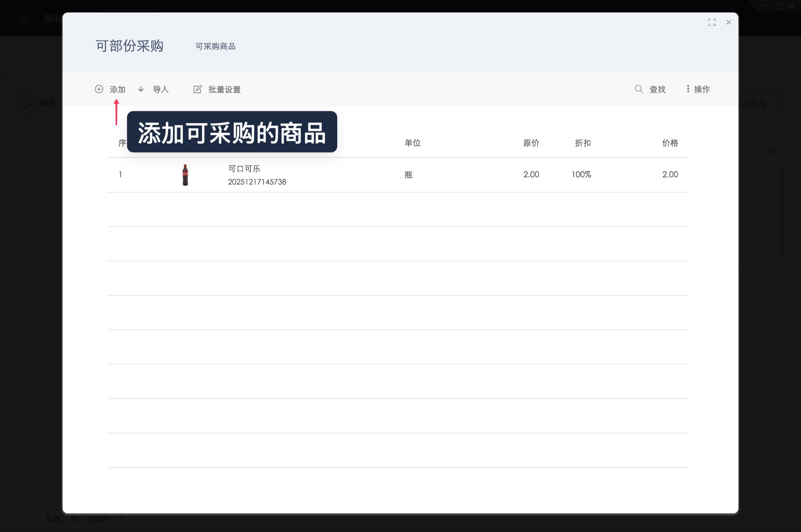Image resolution: width=801 pixels, height=532 pixels.
Task: Check the first checkbox in the background list
Action: coord(47,150)
